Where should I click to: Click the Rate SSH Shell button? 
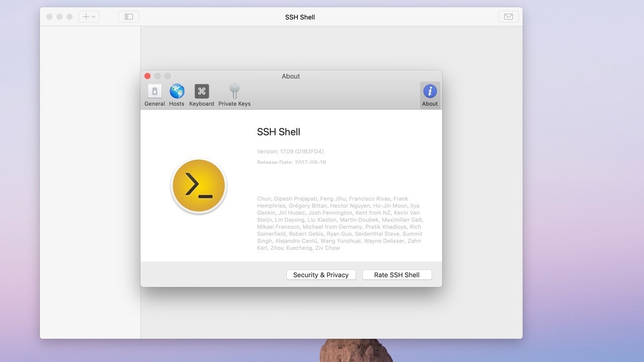click(x=397, y=275)
